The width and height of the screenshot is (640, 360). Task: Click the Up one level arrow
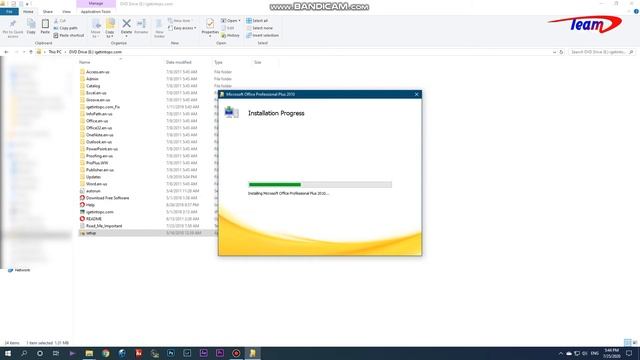point(31,52)
